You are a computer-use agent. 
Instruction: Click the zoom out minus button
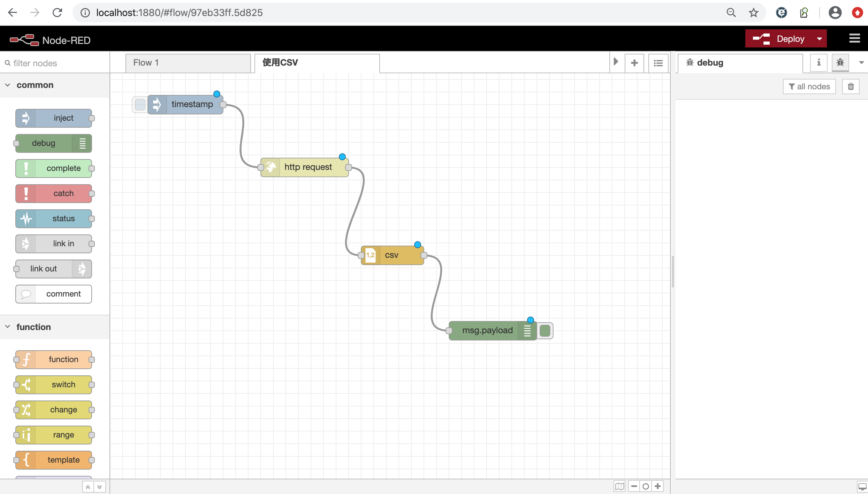click(x=634, y=486)
